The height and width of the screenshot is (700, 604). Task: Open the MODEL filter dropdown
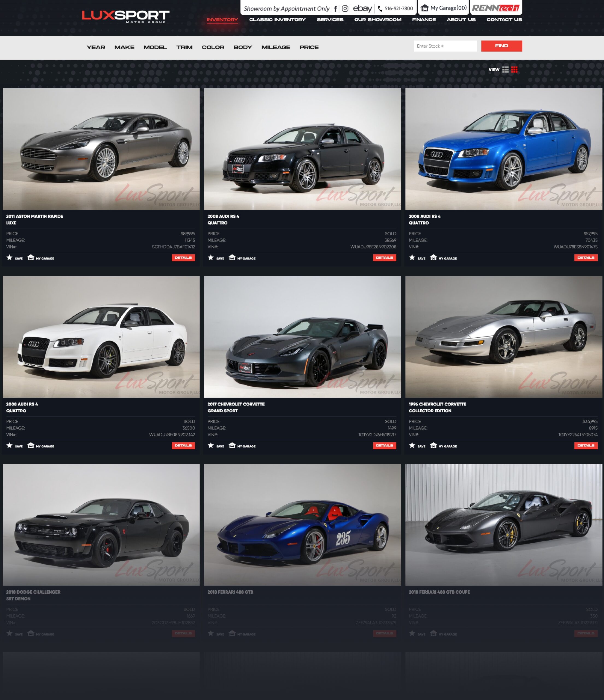(155, 47)
